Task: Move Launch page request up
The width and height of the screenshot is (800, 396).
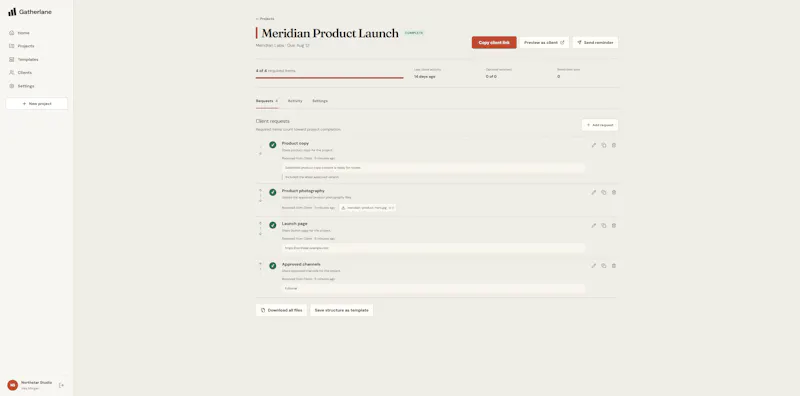Action: point(260,223)
